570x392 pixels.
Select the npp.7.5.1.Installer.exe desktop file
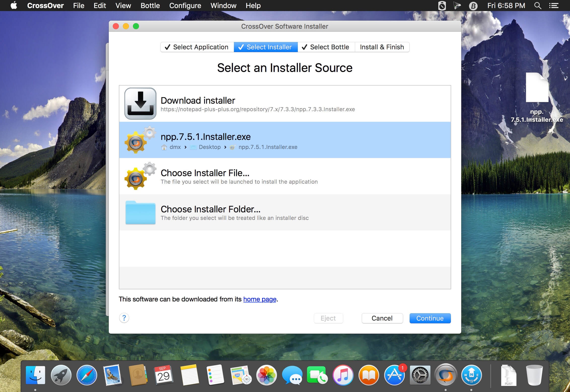pyautogui.click(x=537, y=98)
